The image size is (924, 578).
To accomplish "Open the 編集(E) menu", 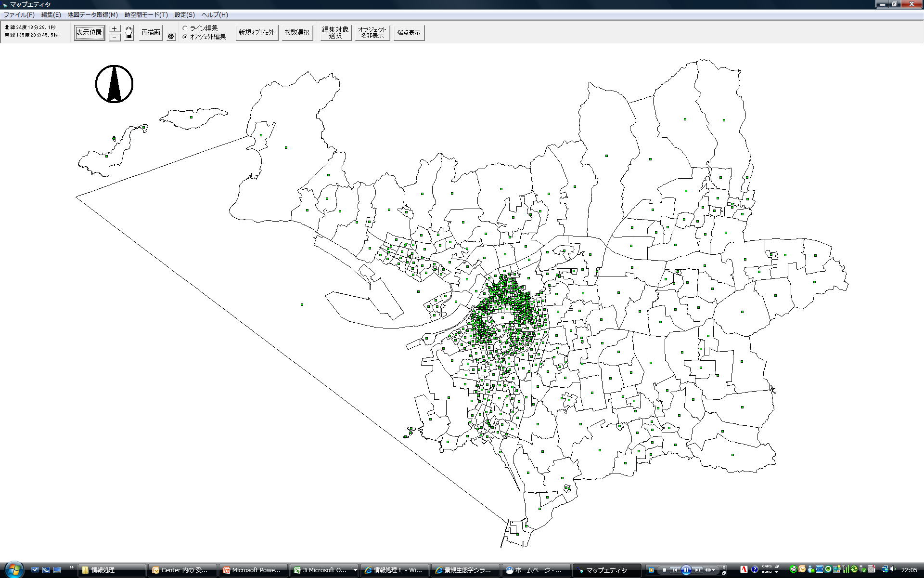I will (51, 15).
